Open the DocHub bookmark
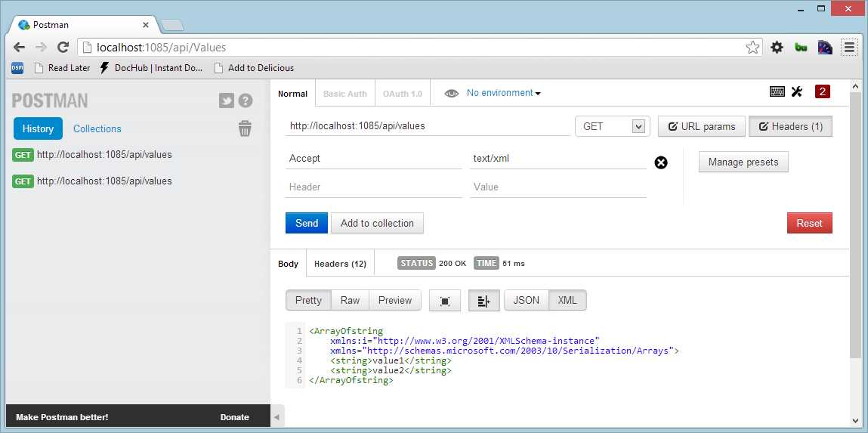The image size is (868, 433). (x=151, y=68)
